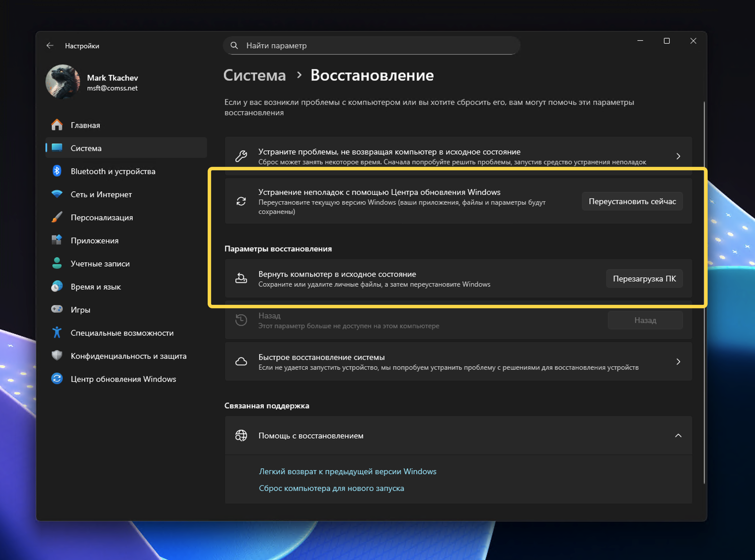
Task: Click the cloud icon for Быстрое восстановление системы
Action: point(241,362)
